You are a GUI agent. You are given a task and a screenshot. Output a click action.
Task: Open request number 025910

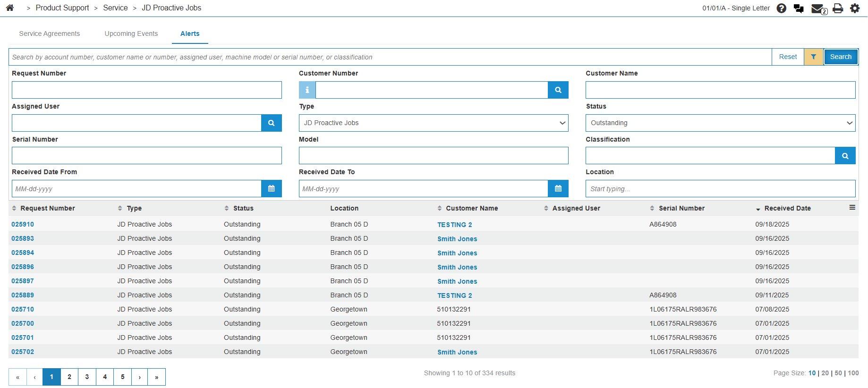23,225
